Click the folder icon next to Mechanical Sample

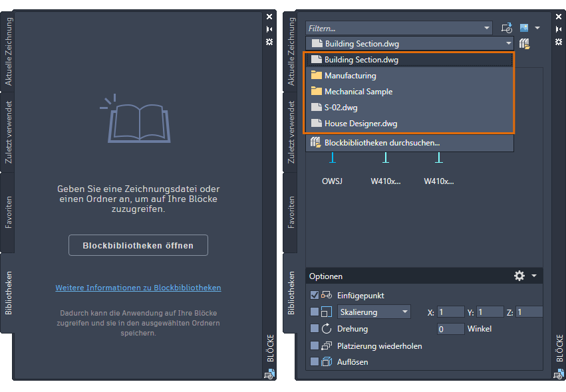[316, 91]
